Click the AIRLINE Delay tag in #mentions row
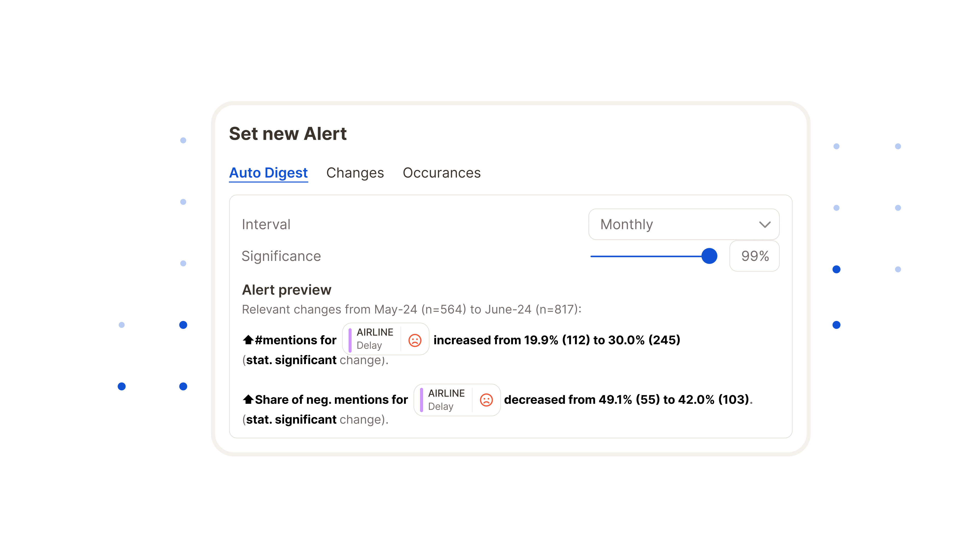The image size is (980, 551). (x=386, y=339)
